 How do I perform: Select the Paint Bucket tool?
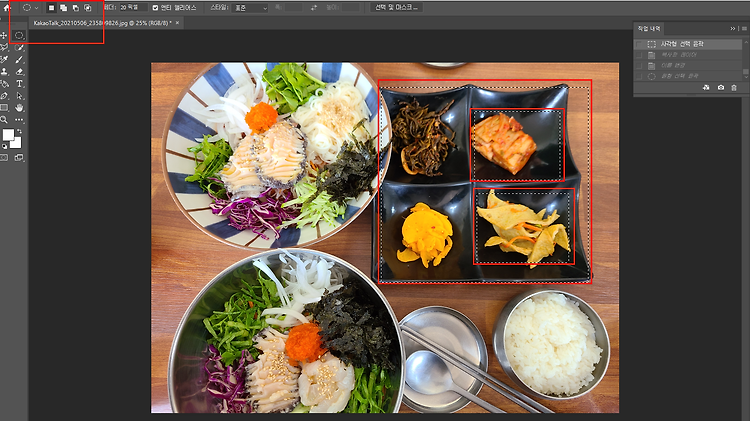pyautogui.click(x=4, y=84)
